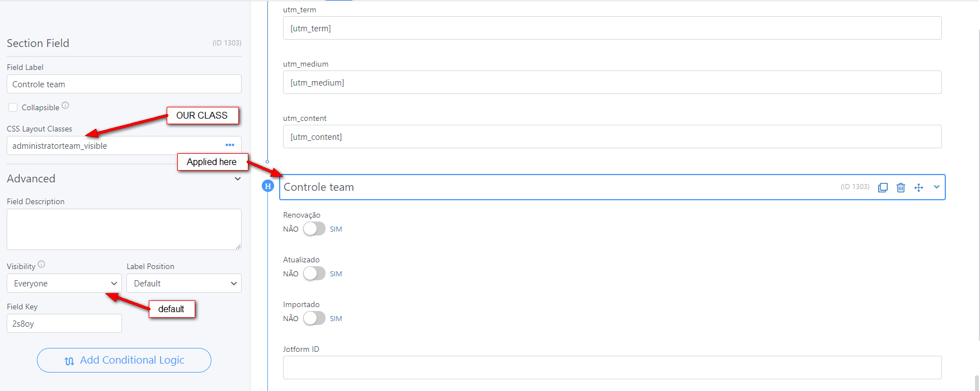The height and width of the screenshot is (391, 980).
Task: Enable the Collapsible checkbox
Action: (x=13, y=107)
